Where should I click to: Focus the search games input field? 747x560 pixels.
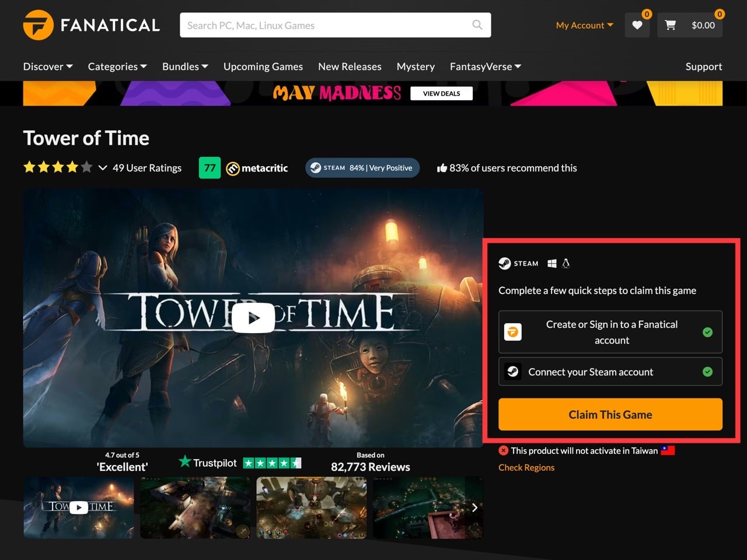point(336,25)
